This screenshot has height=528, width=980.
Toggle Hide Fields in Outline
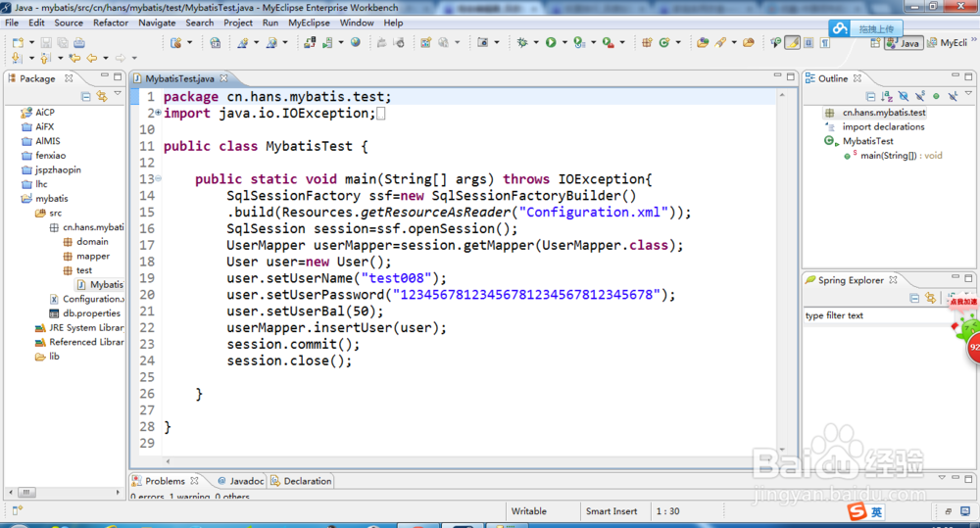[904, 96]
